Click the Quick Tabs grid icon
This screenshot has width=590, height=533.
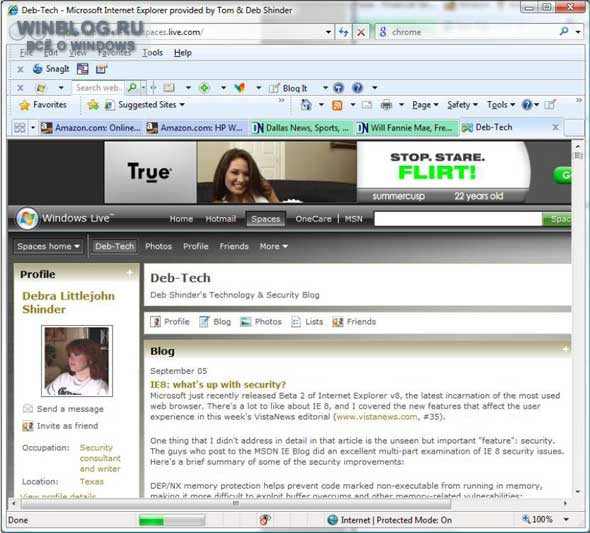pos(20,128)
